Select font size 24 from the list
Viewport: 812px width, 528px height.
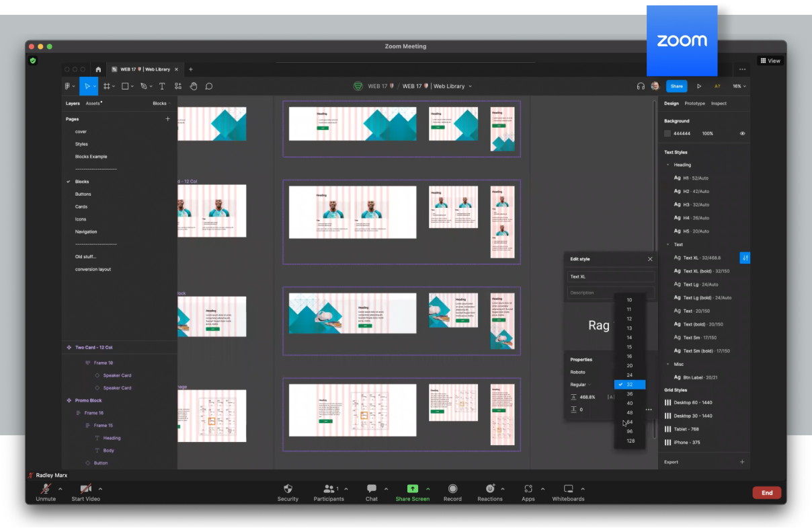(629, 375)
